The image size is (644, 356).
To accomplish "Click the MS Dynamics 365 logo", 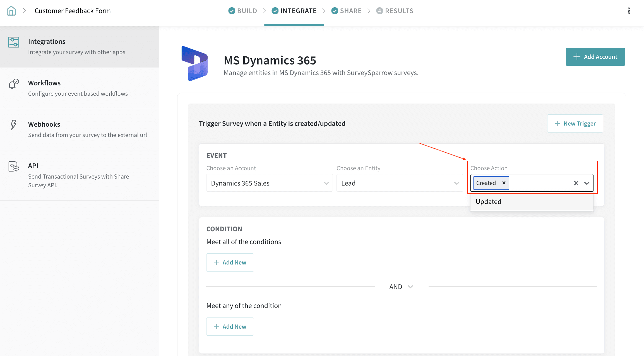I will [195, 64].
